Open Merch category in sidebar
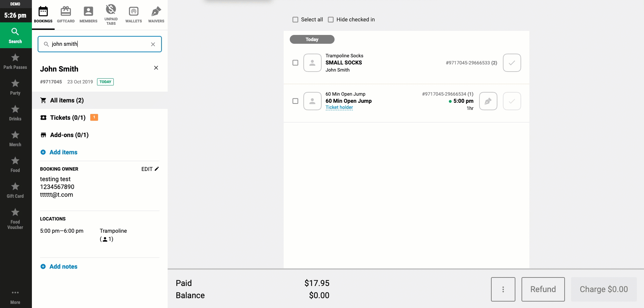 click(15, 139)
